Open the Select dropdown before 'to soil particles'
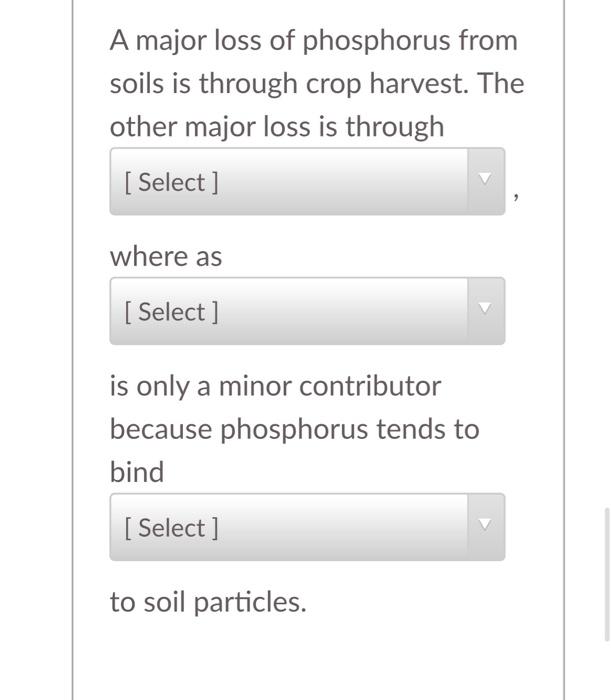 (x=290, y=527)
